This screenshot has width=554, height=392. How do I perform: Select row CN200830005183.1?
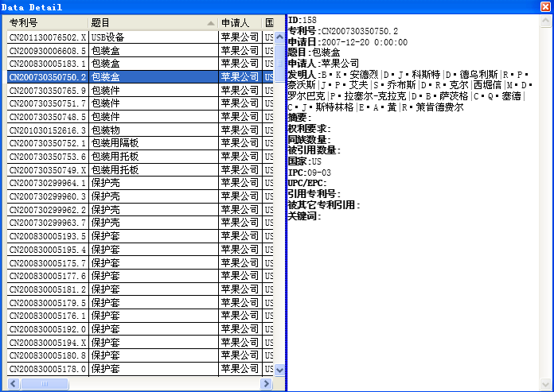[141, 64]
